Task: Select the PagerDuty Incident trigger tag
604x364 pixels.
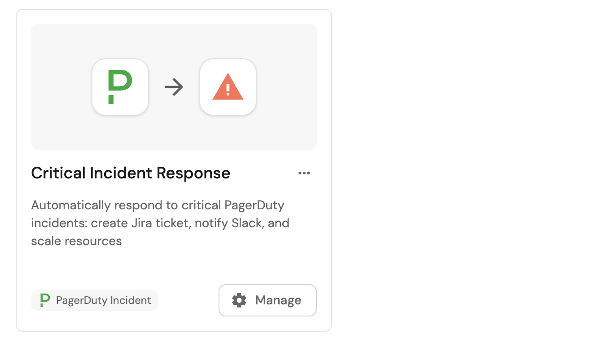Action: 95,300
